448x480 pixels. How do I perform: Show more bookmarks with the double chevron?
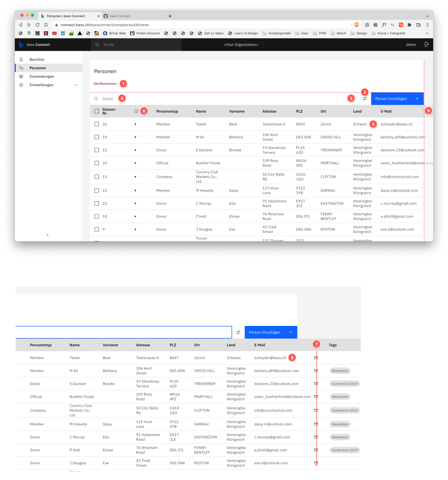[x=427, y=33]
